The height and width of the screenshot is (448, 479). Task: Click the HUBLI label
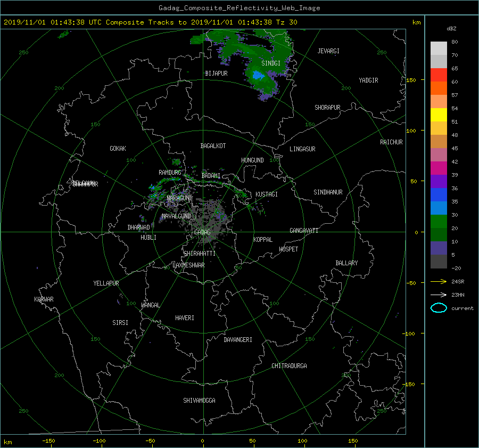[x=148, y=238]
